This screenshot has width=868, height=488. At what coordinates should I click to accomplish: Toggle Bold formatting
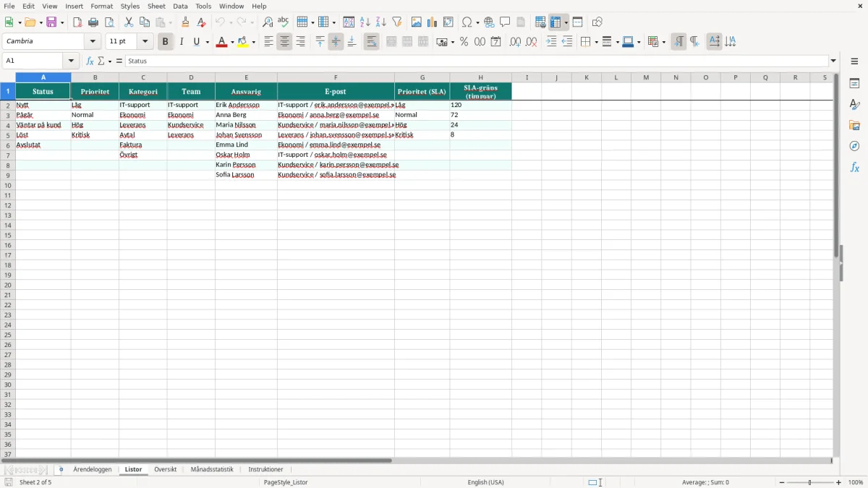(x=165, y=42)
